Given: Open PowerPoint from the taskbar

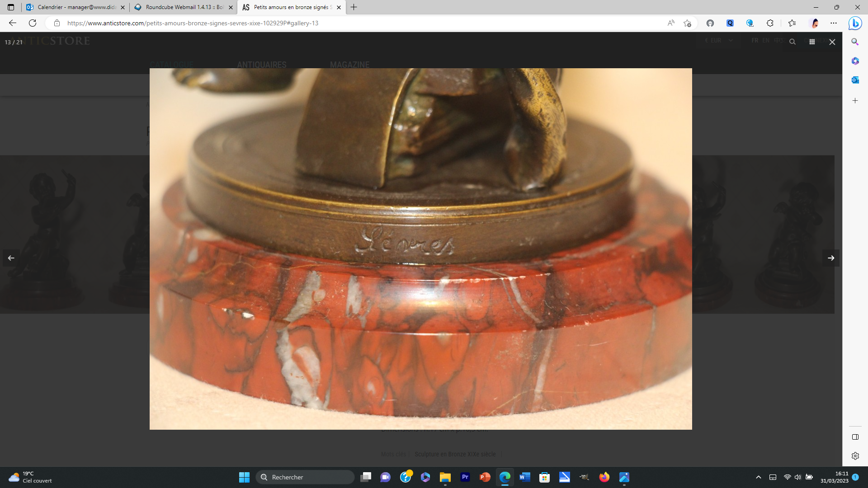Looking at the screenshot, I should (485, 477).
